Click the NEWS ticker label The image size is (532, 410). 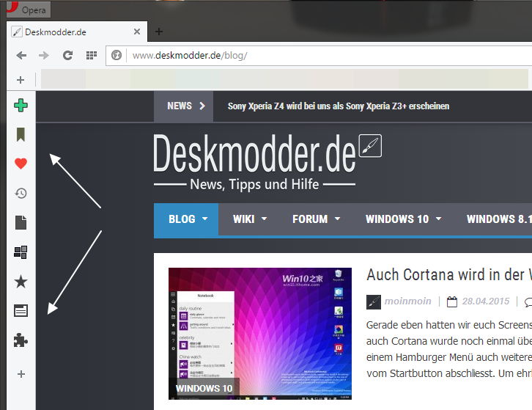[x=180, y=106]
